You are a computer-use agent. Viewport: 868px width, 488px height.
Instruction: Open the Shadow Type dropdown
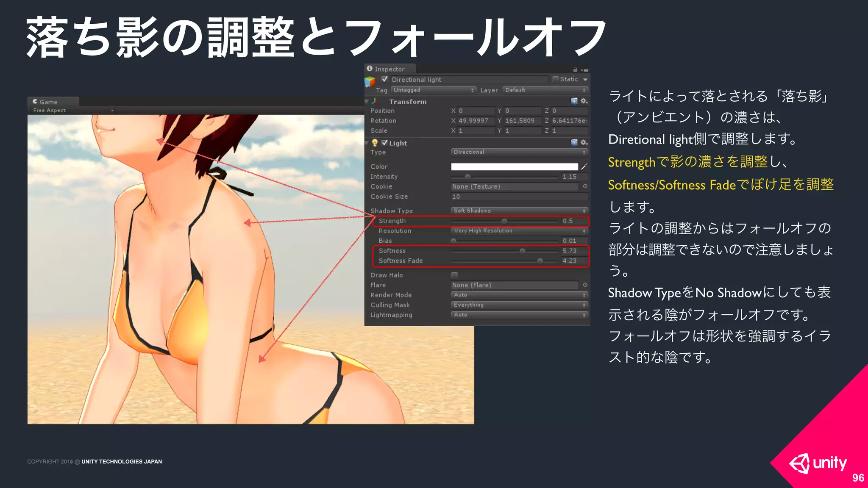[519, 211]
